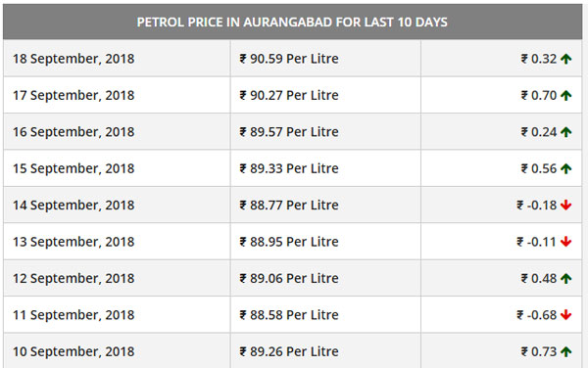This screenshot has width=588, height=368.
Task: Click red down arrow beside ₹ -0.68
Action: [565, 315]
